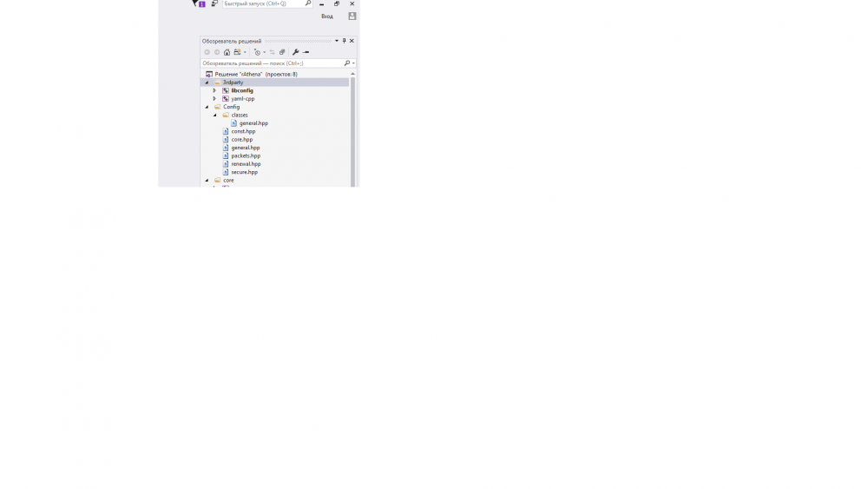The height and width of the screenshot is (489, 868).
Task: Click the user account avatar icon
Action: point(352,17)
